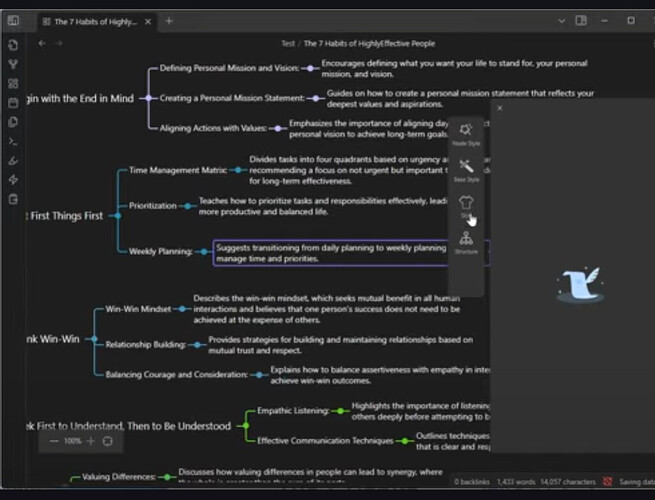
Task: Open the Structure layout options
Action: pos(466,240)
